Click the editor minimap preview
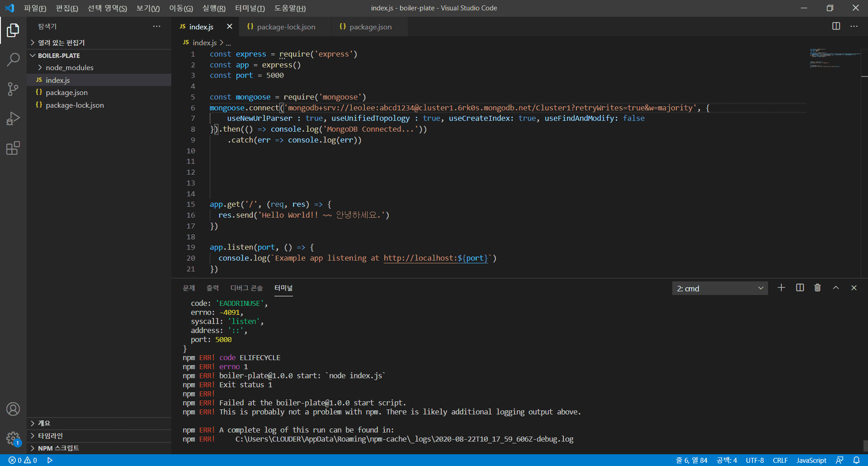The height and width of the screenshot is (466, 868). coord(835,58)
